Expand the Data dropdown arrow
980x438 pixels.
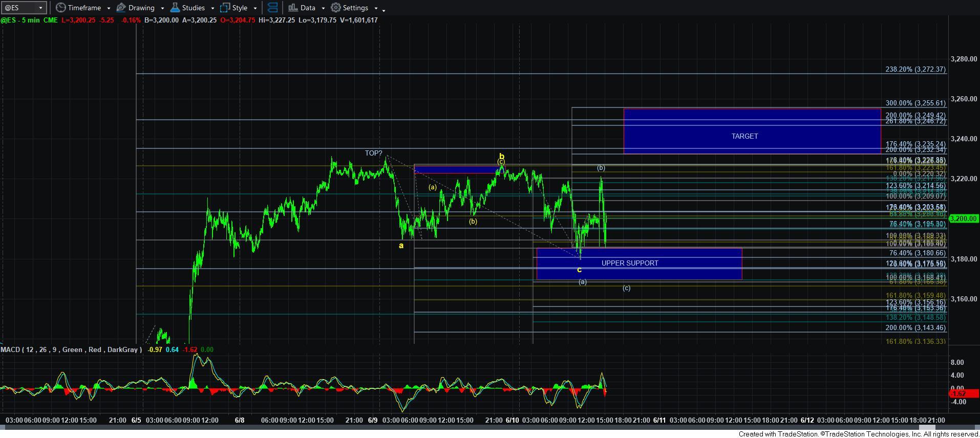323,8
